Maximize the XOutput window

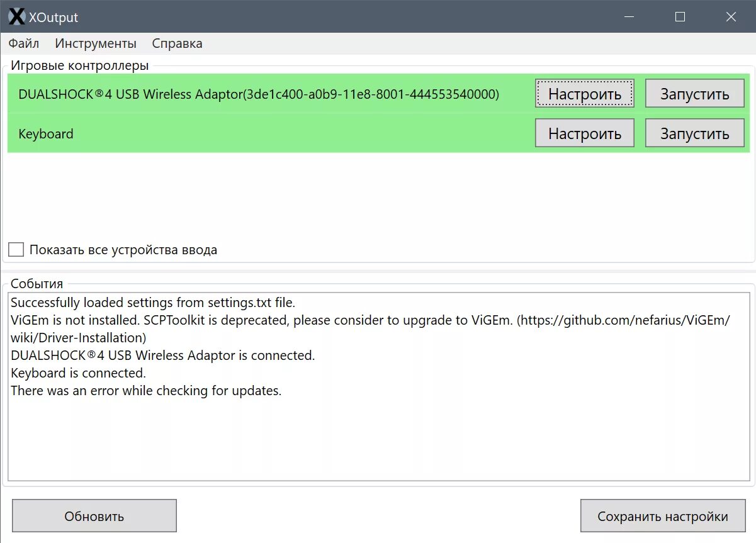coord(680,17)
